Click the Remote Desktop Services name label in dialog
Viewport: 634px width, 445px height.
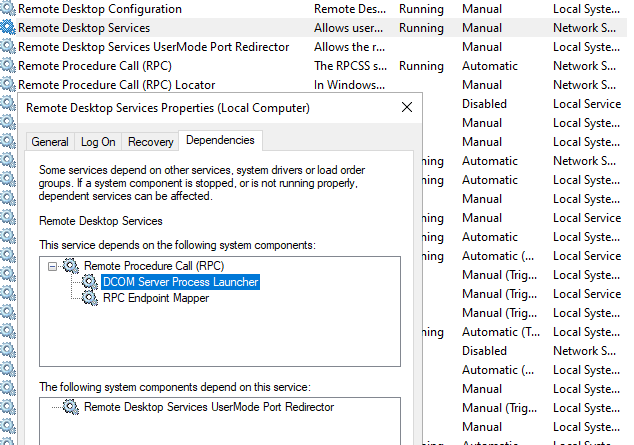click(101, 221)
